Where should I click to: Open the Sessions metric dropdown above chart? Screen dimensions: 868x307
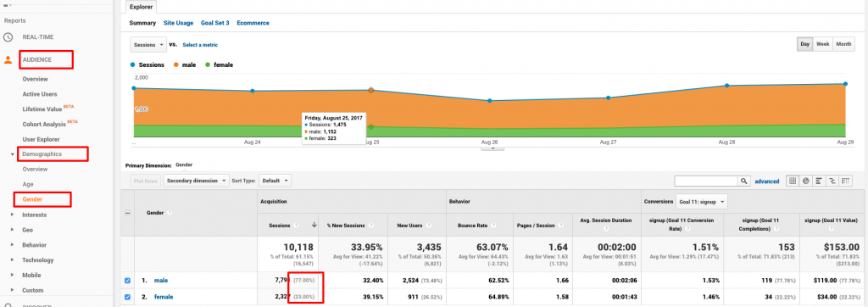coord(147,45)
